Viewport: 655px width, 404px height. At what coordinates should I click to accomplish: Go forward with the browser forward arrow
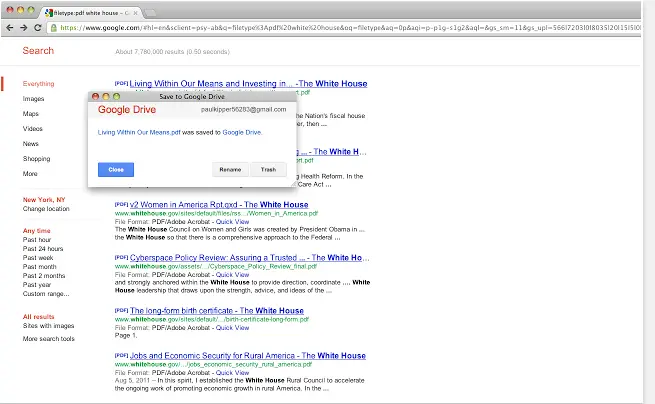pos(24,28)
